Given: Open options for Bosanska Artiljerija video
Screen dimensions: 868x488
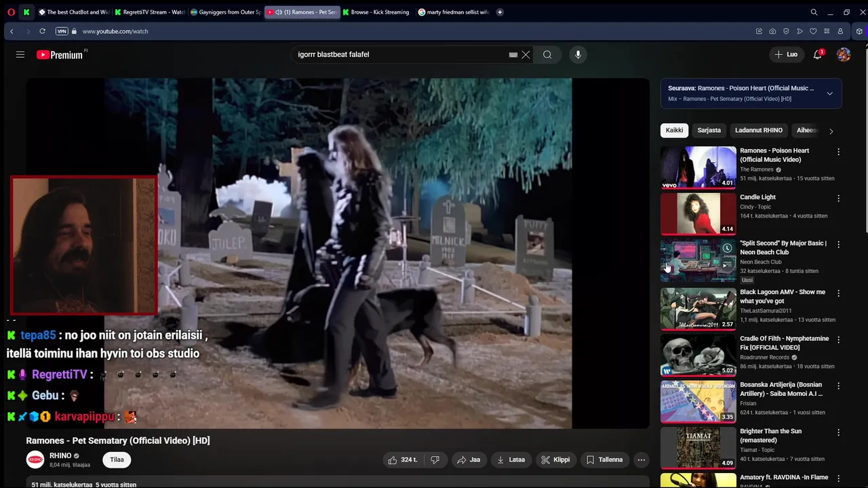Looking at the screenshot, I should tap(838, 386).
